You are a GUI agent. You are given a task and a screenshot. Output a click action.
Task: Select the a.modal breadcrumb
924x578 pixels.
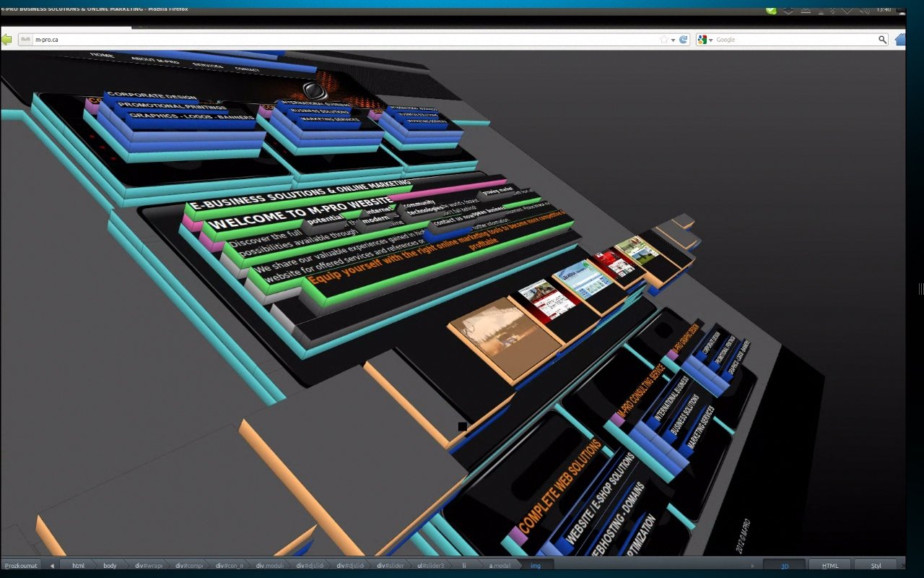tap(500, 566)
